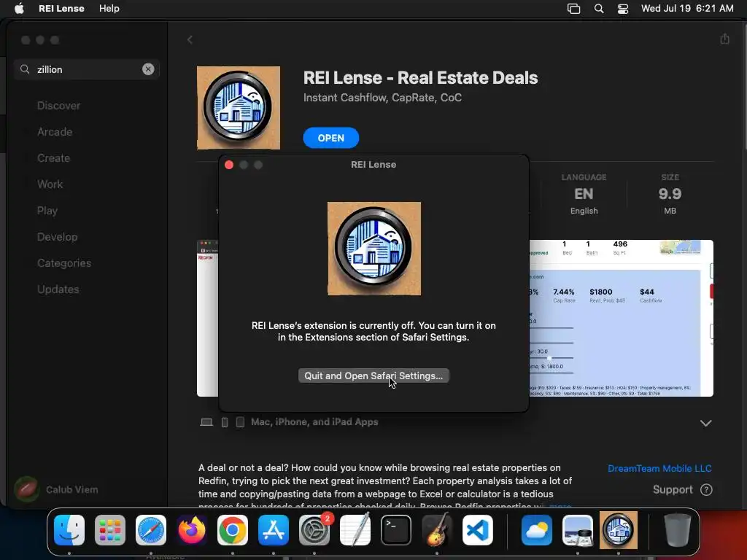This screenshot has width=747, height=560.
Task: Select Arcade in the App Store sidebar
Action: pyautogui.click(x=55, y=132)
